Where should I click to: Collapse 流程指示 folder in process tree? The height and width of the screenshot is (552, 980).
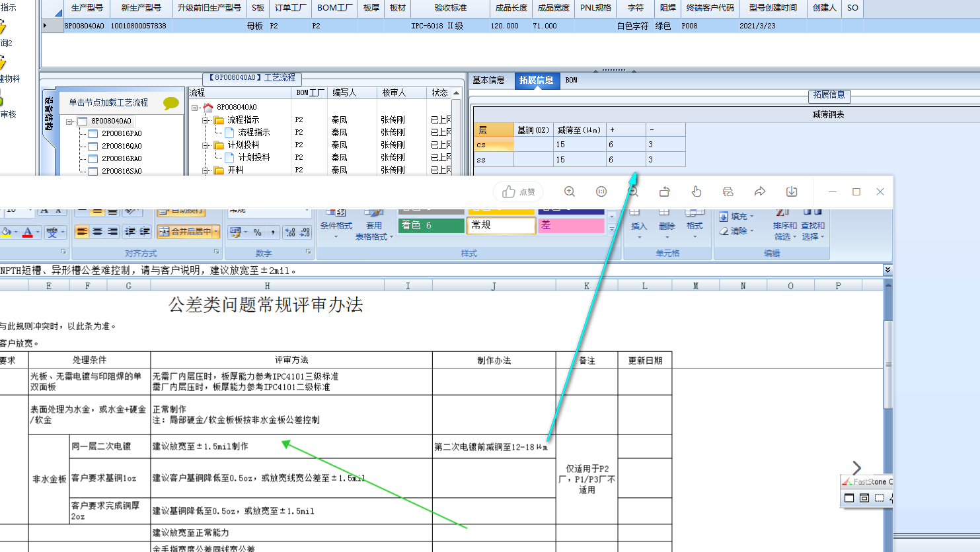[206, 120]
